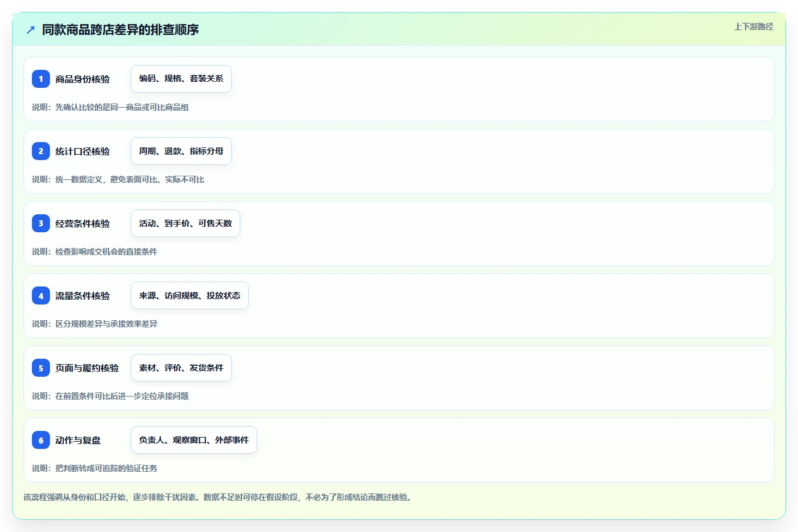The image size is (798, 532).
Task: Click the heading 同款商品跨店差异的排查顺序
Action: click(x=120, y=29)
